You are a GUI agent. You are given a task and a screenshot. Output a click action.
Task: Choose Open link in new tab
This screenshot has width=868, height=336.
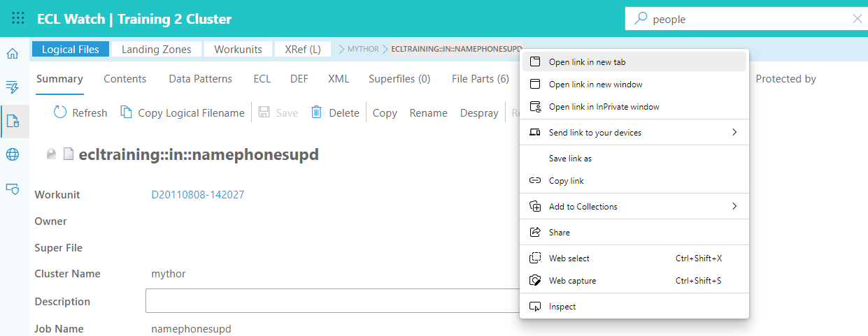pyautogui.click(x=587, y=61)
